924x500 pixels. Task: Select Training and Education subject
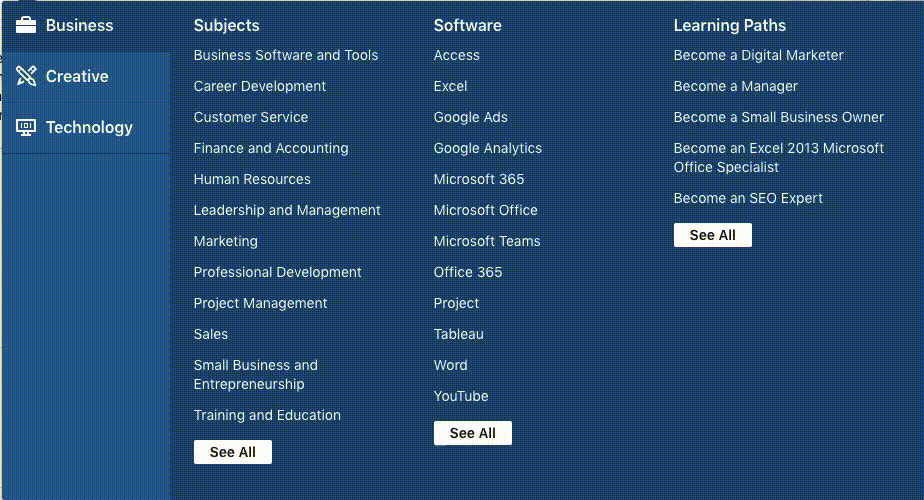268,415
